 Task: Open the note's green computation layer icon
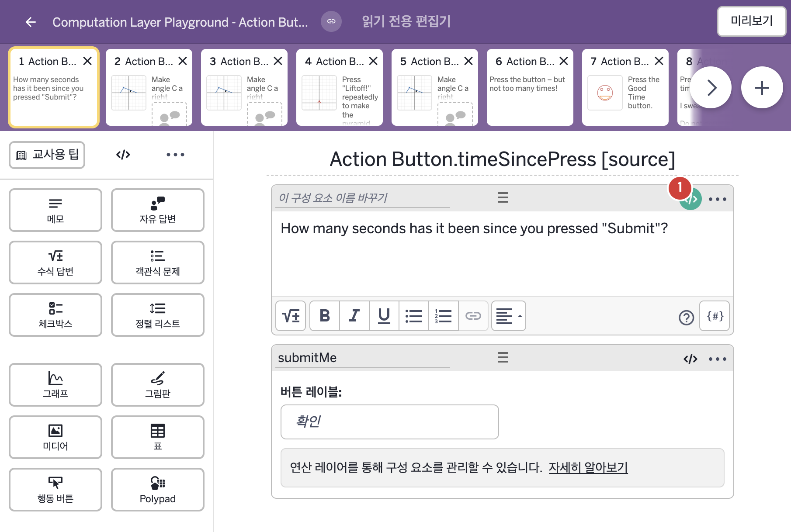[x=691, y=199]
